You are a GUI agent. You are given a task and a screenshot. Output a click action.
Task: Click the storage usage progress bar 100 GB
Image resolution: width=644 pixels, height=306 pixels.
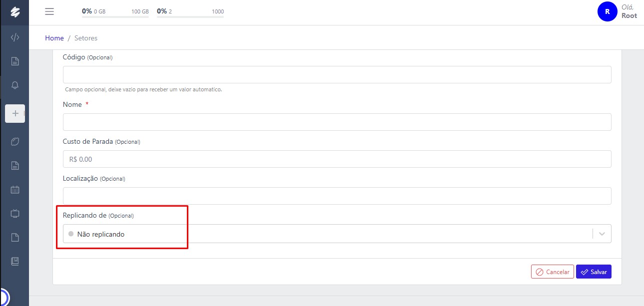click(x=115, y=16)
